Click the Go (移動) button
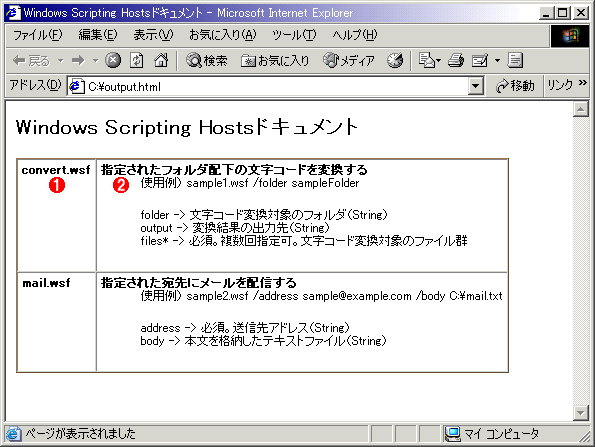The image size is (595, 447). point(515,86)
